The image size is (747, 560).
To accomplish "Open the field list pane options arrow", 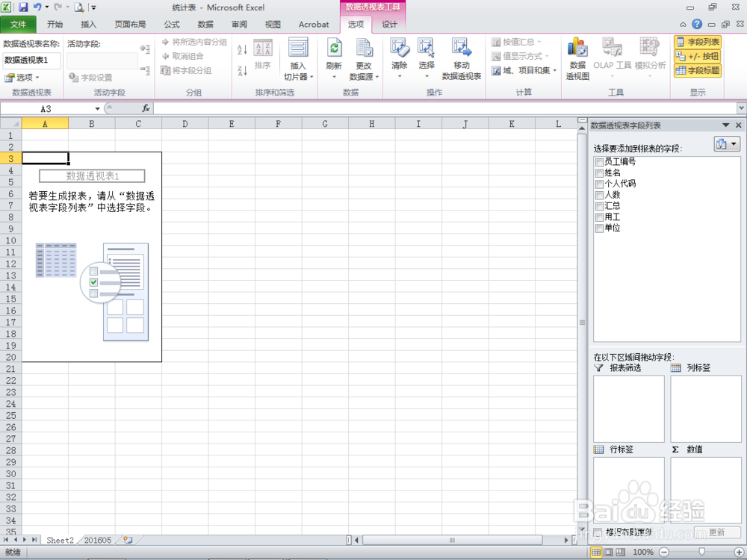I will click(725, 125).
